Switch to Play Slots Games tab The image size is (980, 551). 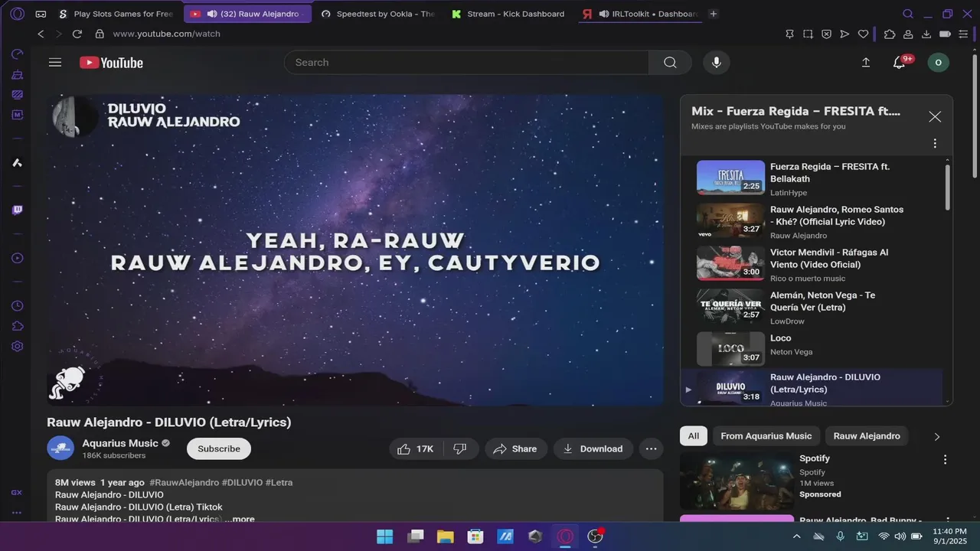(x=117, y=14)
